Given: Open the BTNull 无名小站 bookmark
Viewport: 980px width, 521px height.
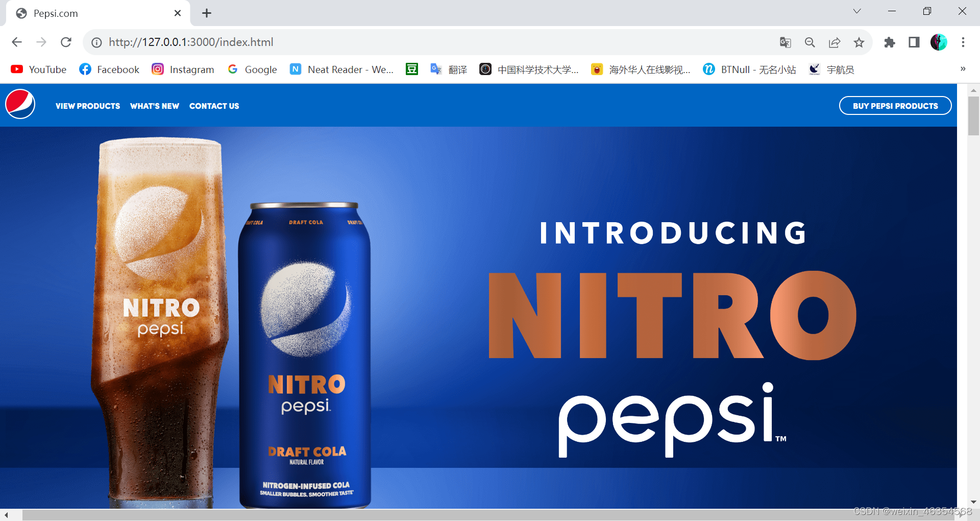Looking at the screenshot, I should (x=749, y=69).
